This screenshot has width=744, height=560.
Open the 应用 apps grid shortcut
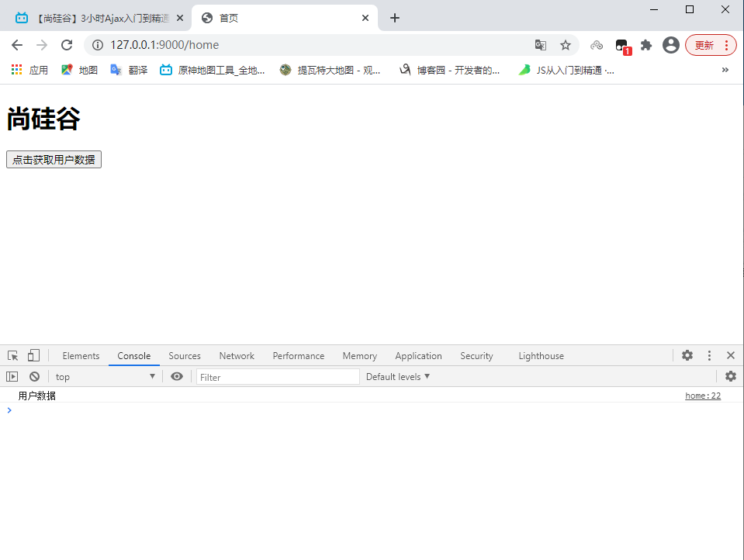(x=29, y=71)
